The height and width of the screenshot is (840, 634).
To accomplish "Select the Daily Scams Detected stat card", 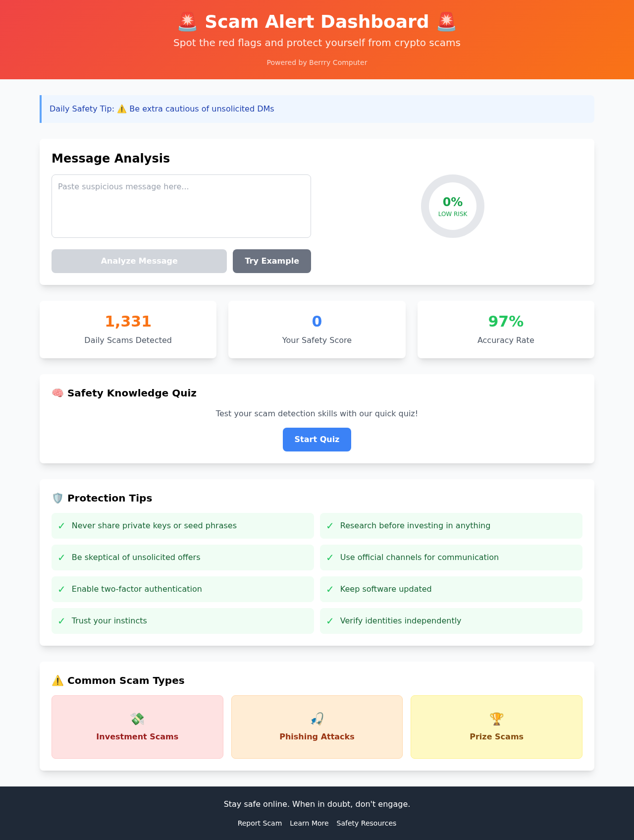I will click(128, 330).
